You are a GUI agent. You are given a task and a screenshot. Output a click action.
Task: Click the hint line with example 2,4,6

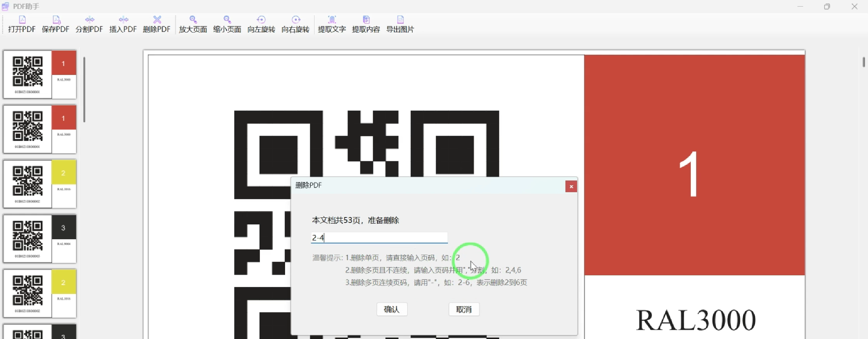click(x=433, y=270)
